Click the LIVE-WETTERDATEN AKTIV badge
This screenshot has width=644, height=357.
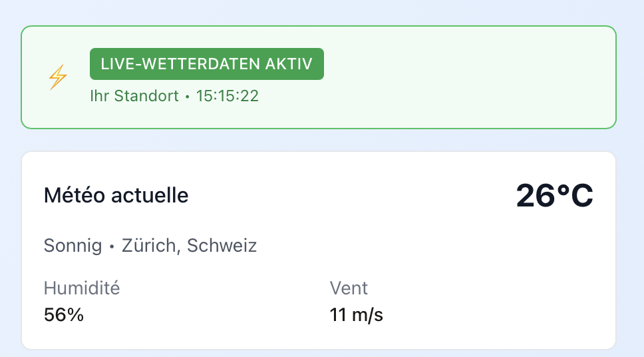point(207,64)
